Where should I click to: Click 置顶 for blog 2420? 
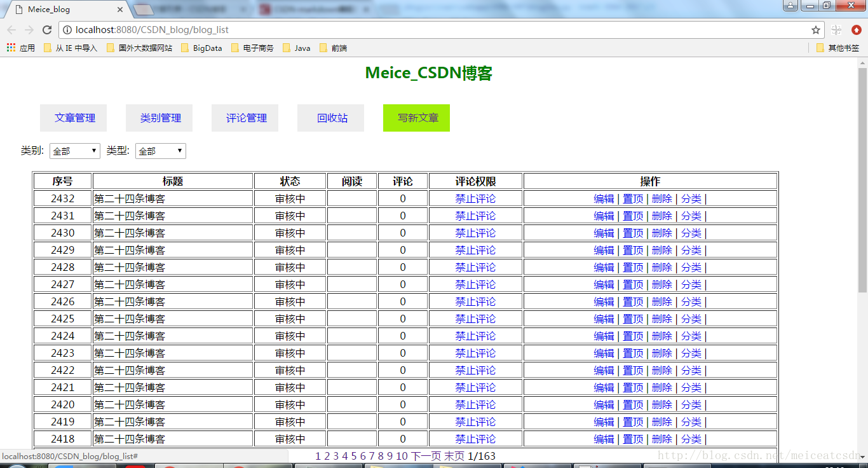(633, 404)
